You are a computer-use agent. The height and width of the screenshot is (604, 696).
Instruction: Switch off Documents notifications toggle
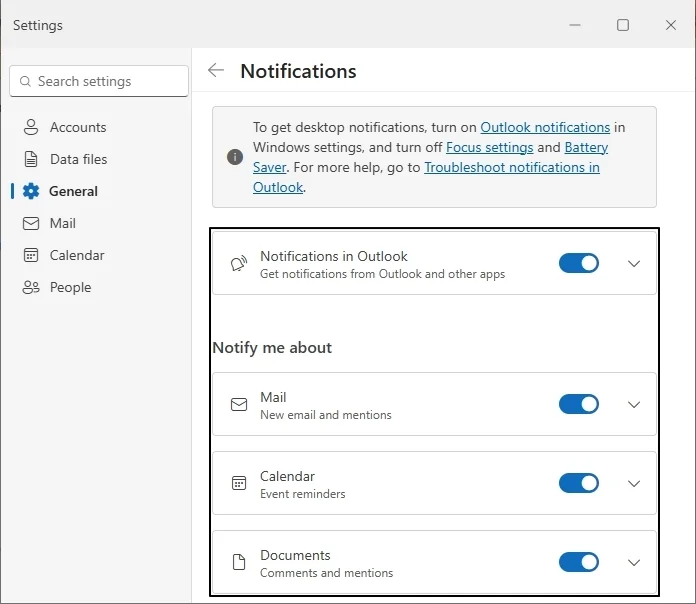579,562
